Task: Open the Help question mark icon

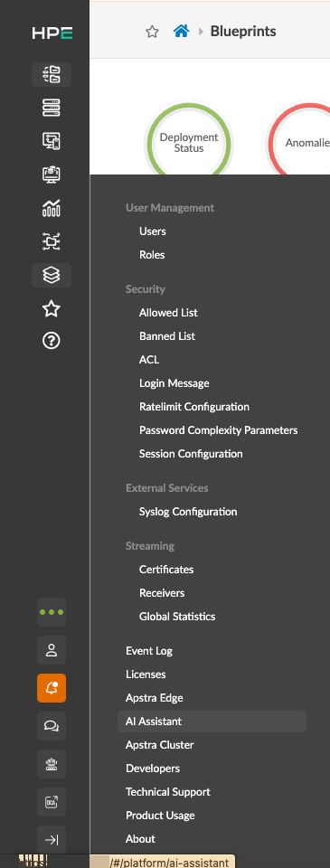Action: (52, 341)
